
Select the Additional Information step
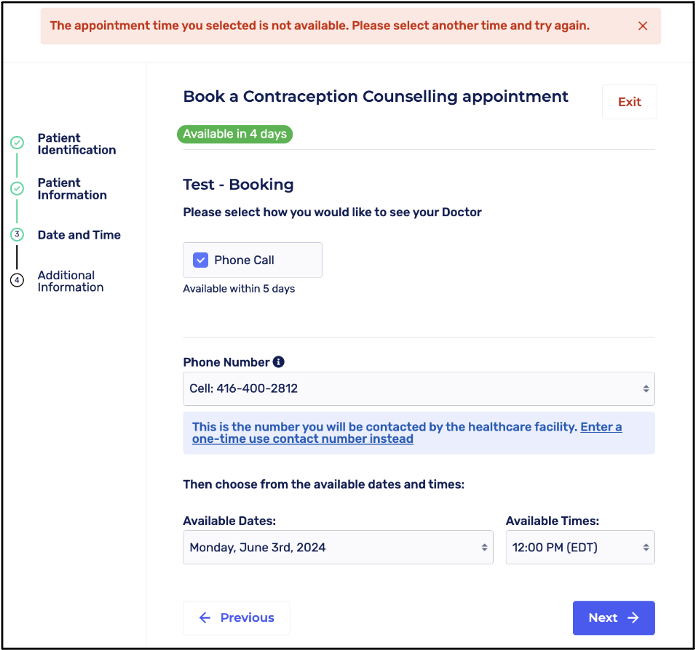(x=70, y=281)
